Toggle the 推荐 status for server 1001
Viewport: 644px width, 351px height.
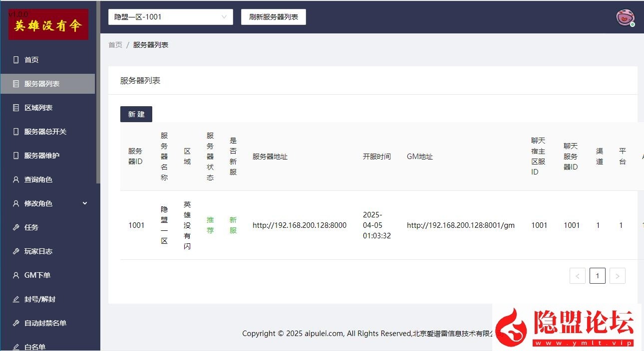[210, 225]
